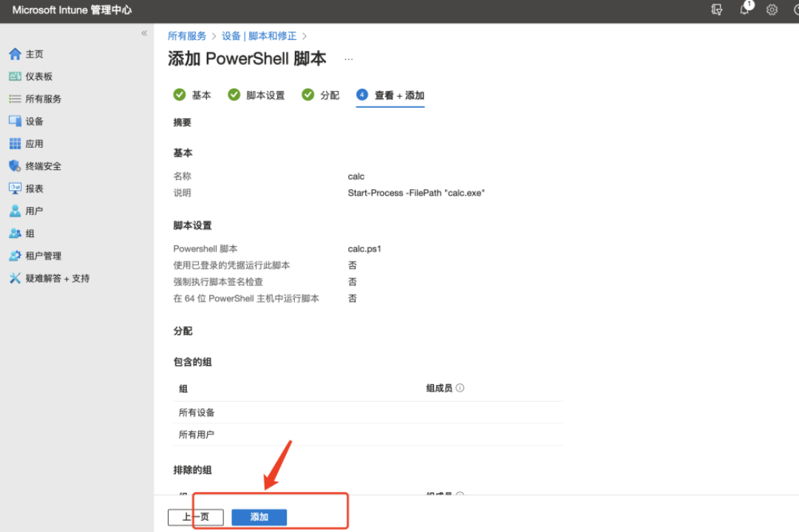The width and height of the screenshot is (799, 532).
Task: Open notifications bell in top bar
Action: (744, 9)
